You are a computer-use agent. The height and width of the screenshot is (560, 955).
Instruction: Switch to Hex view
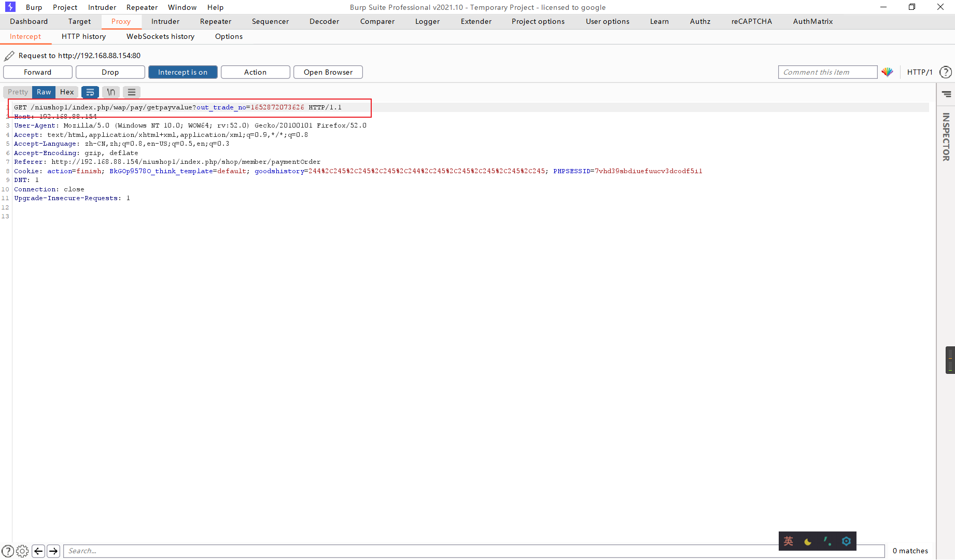click(x=67, y=92)
